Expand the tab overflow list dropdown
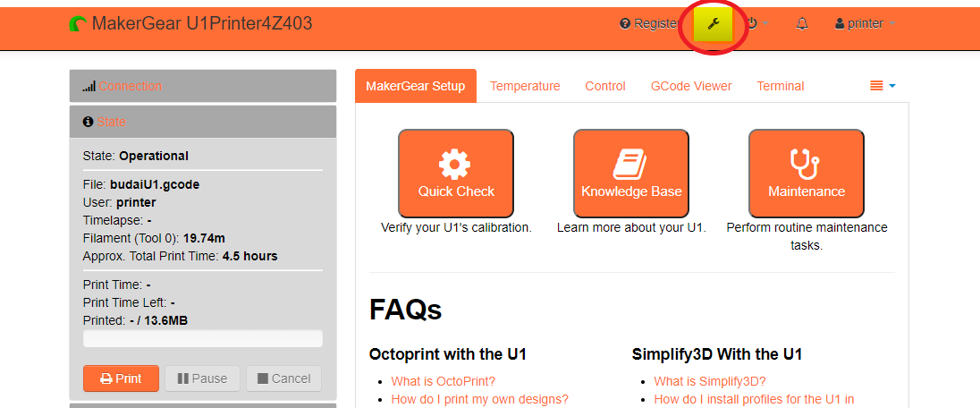The width and height of the screenshot is (980, 408). coord(883,86)
